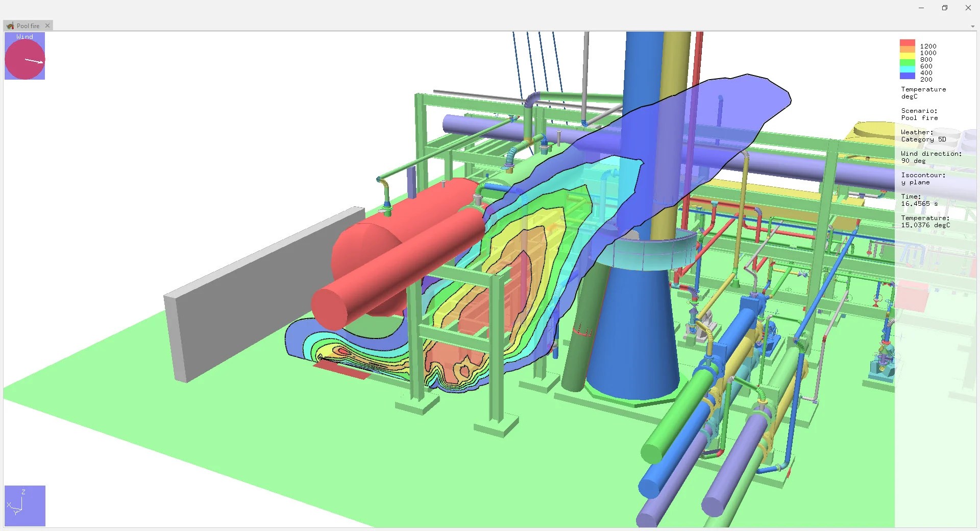Click the Temperature degC legend title
The image size is (980, 531).
[x=923, y=93]
